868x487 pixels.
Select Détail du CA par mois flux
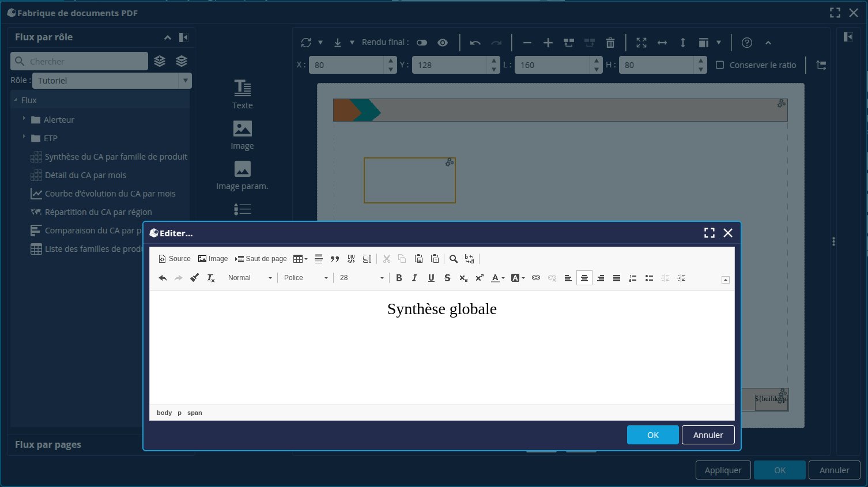coord(85,175)
